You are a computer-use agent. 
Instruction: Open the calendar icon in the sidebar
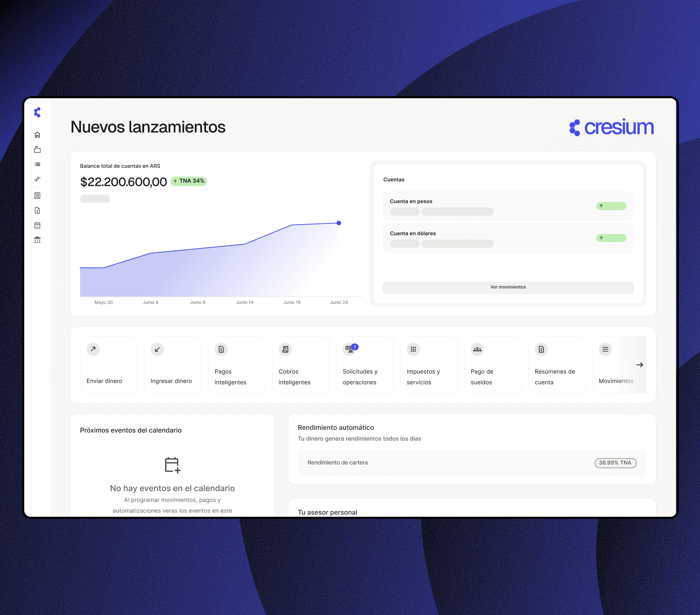pyautogui.click(x=37, y=225)
